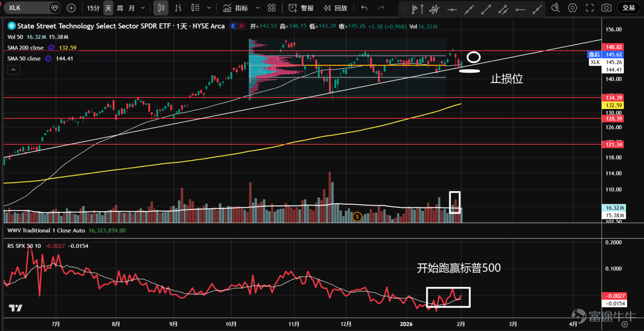Screen dimensions: 644x331
Task: Start bar 回放 replay mode
Action: (335, 8)
